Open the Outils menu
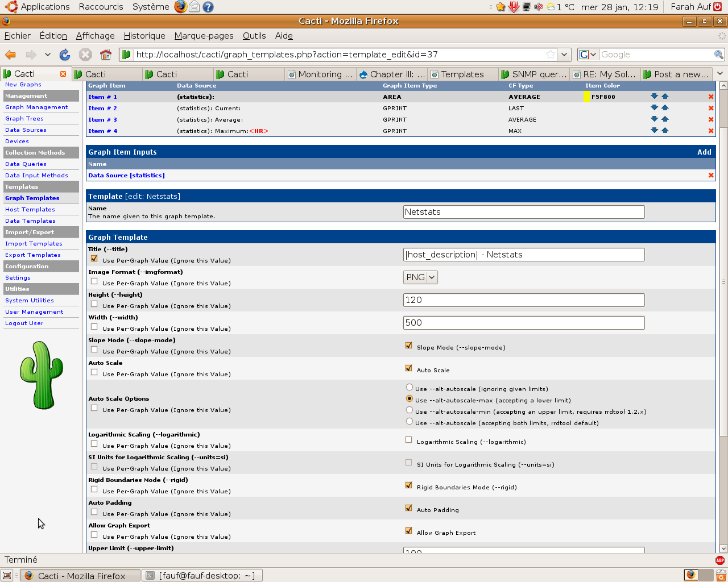728x582 pixels. coord(254,36)
